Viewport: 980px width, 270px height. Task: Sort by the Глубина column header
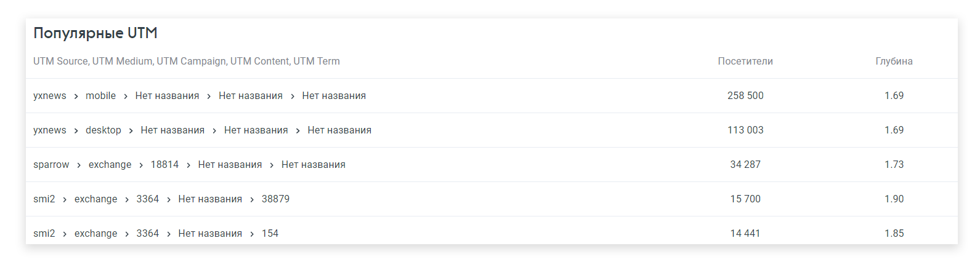894,62
